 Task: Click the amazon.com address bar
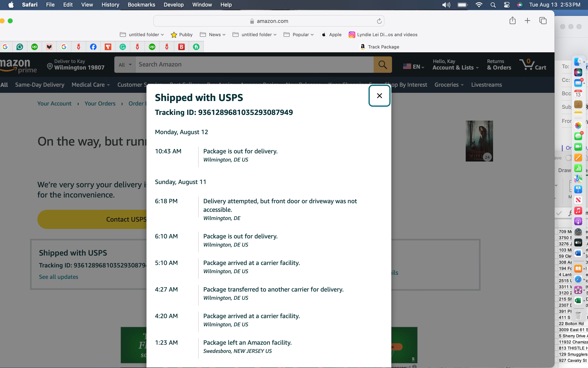[269, 21]
